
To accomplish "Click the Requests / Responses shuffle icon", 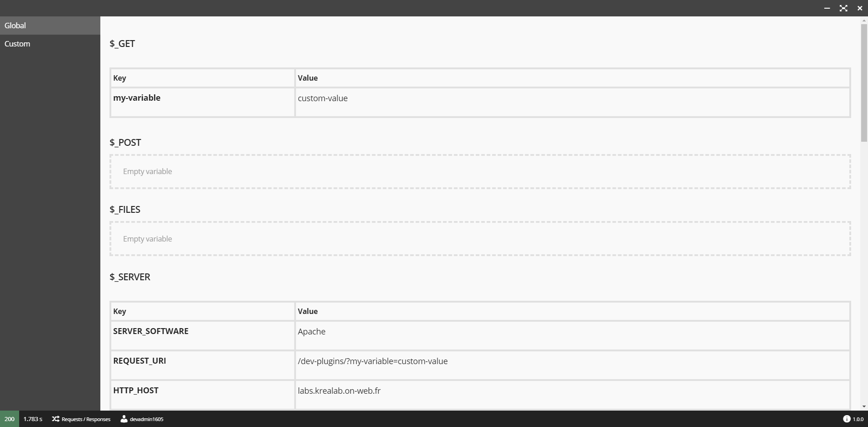I will pos(56,419).
